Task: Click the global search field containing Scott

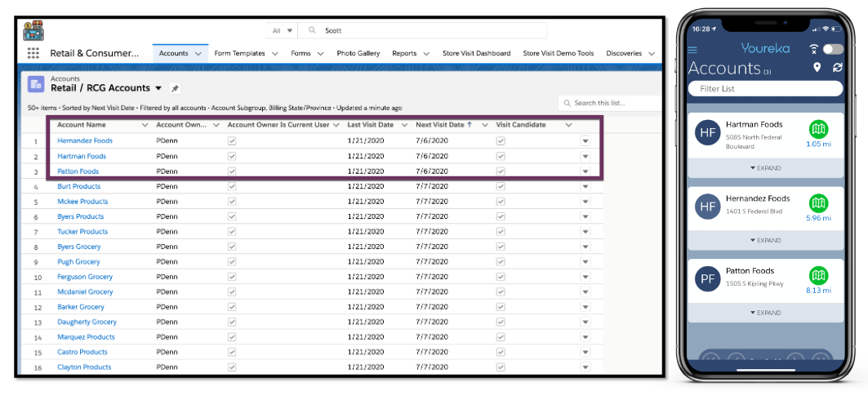Action: click(422, 30)
